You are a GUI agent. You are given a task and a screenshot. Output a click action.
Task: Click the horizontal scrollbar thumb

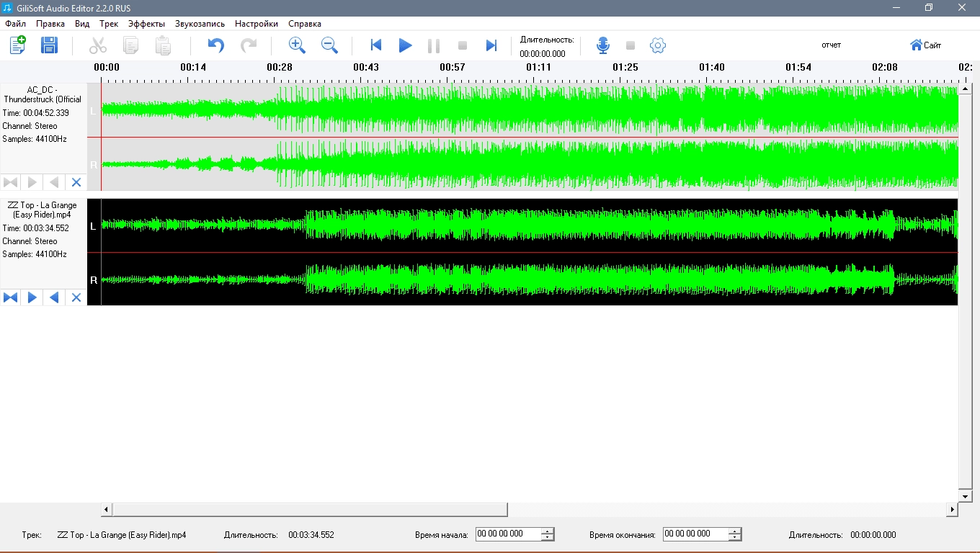pyautogui.click(x=310, y=510)
